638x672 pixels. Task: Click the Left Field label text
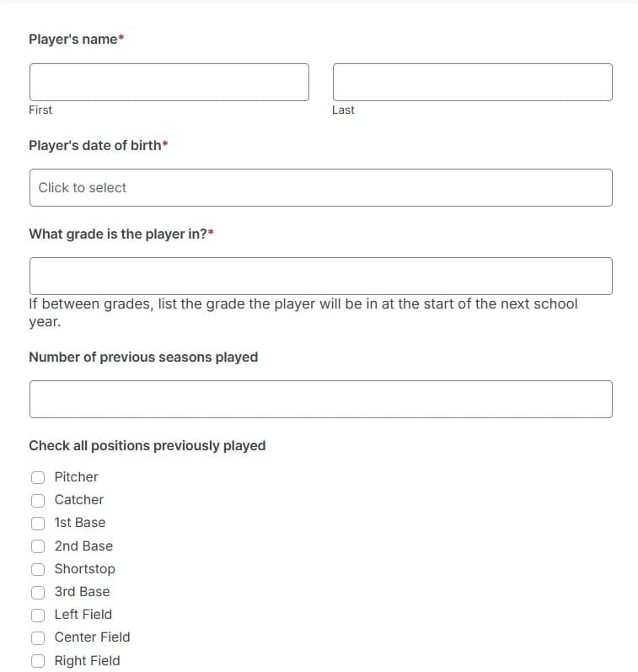(x=83, y=615)
